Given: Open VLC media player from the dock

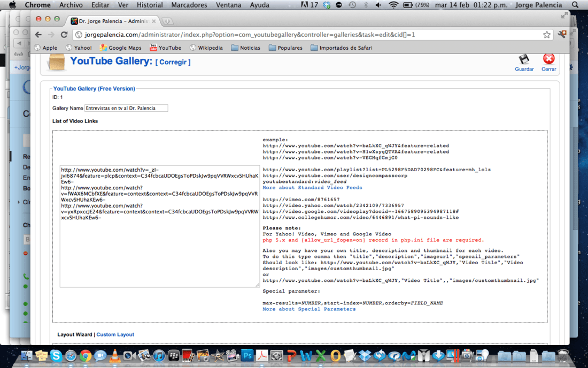Looking at the screenshot, I should (x=114, y=356).
